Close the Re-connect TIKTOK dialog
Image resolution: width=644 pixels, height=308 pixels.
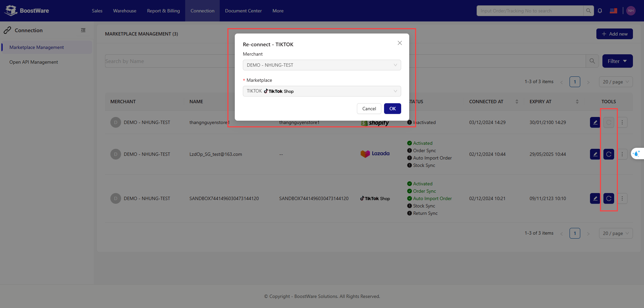pos(400,43)
